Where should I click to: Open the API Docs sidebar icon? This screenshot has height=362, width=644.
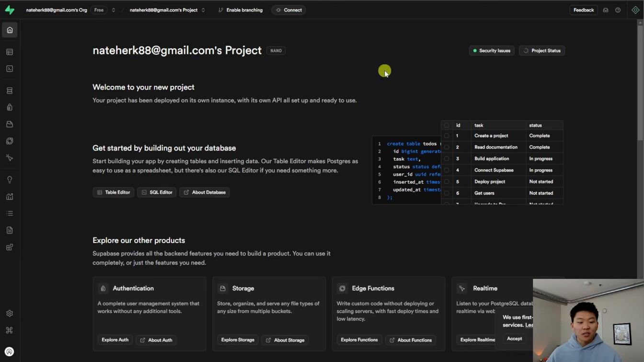point(10,230)
